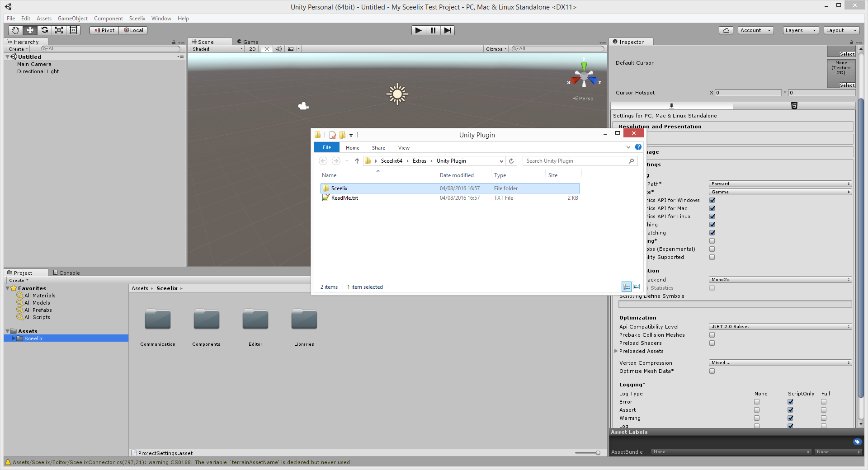Open the Layers dropdown
Viewport: 868px width, 470px height.
click(801, 30)
